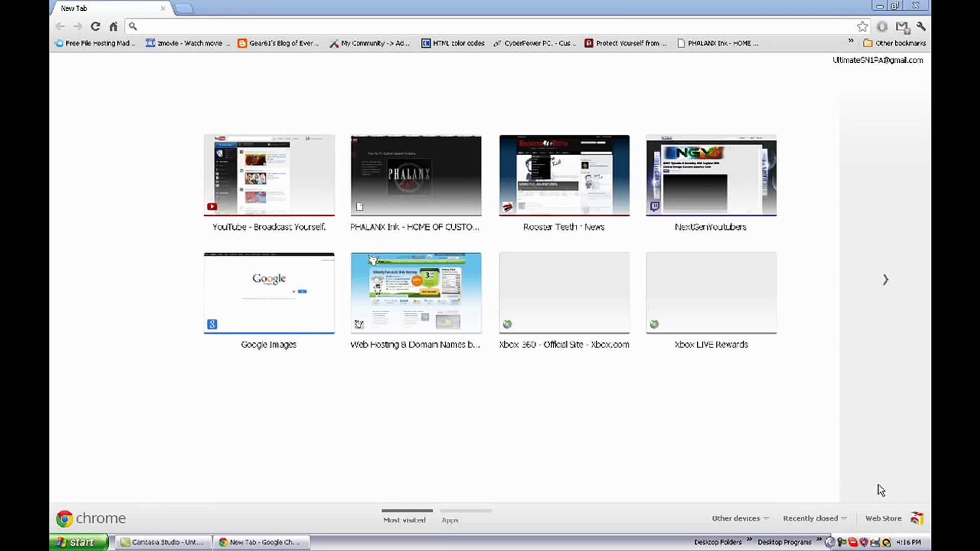The height and width of the screenshot is (551, 980).
Task: Open the Web Store link
Action: point(883,518)
